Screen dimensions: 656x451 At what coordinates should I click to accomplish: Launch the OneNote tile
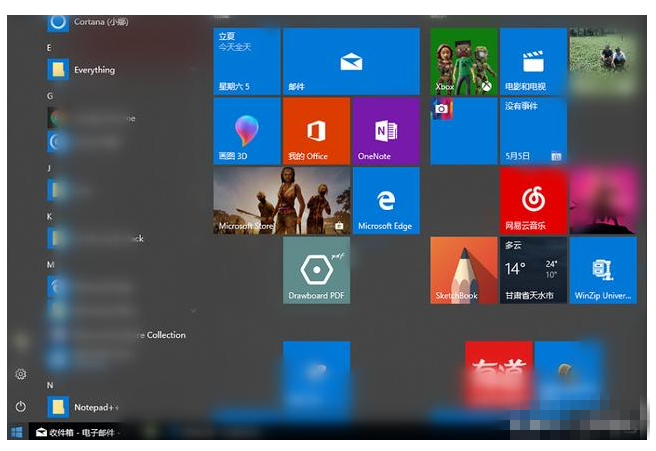(386, 131)
